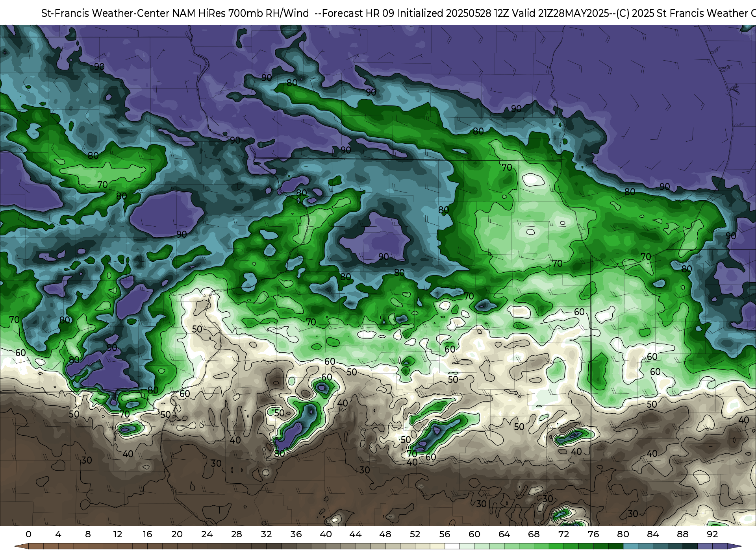Click the '28' label on the color scale
The width and height of the screenshot is (756, 551).
click(x=237, y=534)
